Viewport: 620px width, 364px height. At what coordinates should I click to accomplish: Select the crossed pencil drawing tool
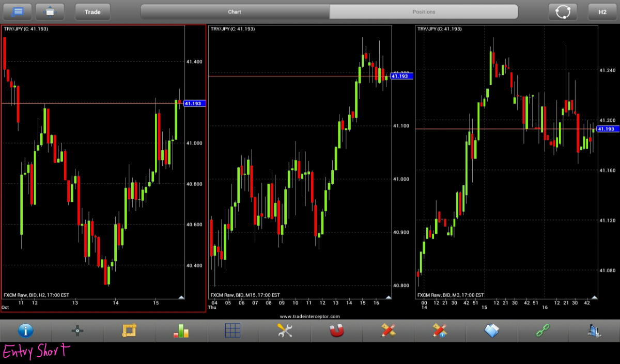[388, 330]
